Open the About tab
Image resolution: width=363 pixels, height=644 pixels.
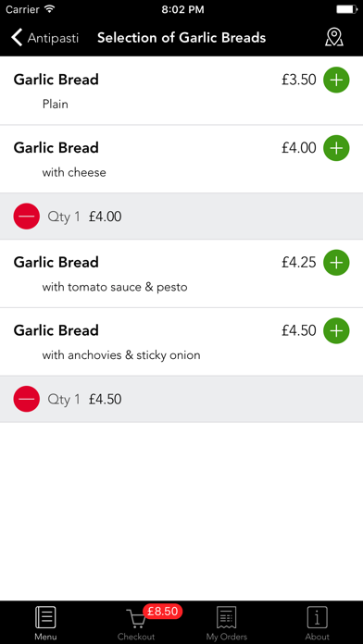(x=318, y=623)
